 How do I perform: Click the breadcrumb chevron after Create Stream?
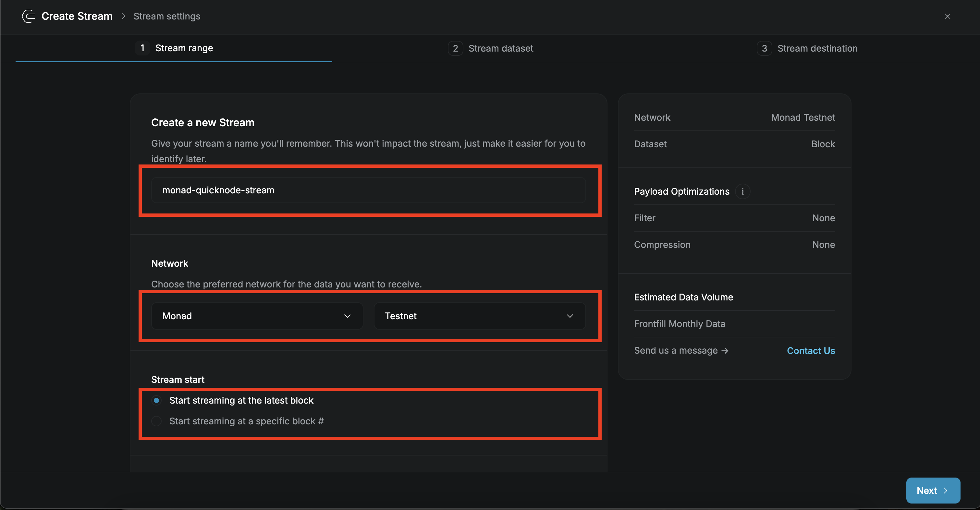point(123,16)
